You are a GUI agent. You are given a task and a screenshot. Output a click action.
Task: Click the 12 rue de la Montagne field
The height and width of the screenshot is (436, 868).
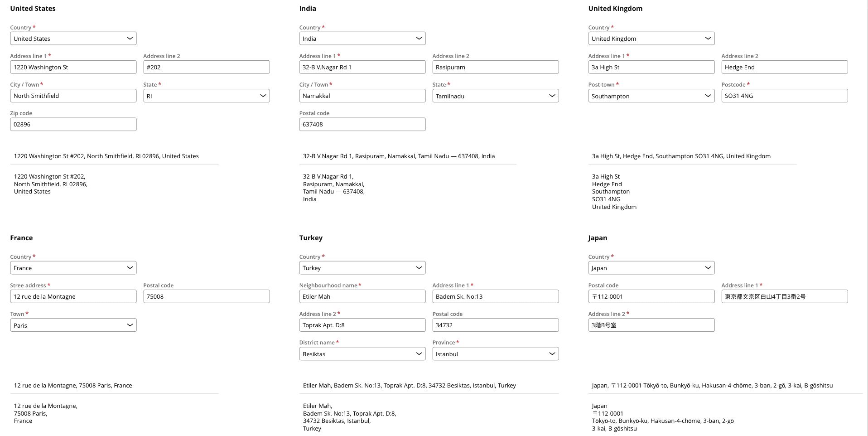[x=73, y=296]
